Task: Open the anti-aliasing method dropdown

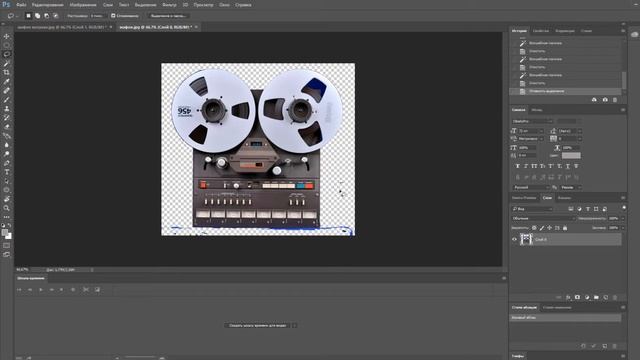Action: point(571,187)
